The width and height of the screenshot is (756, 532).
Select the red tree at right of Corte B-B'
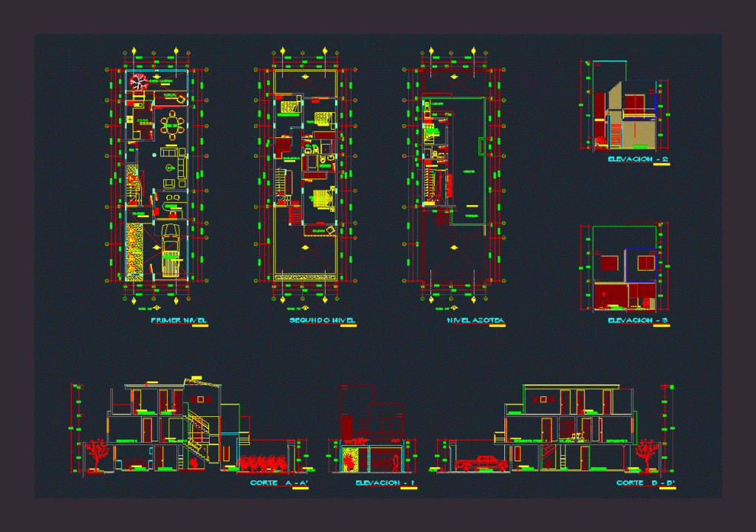click(x=646, y=455)
